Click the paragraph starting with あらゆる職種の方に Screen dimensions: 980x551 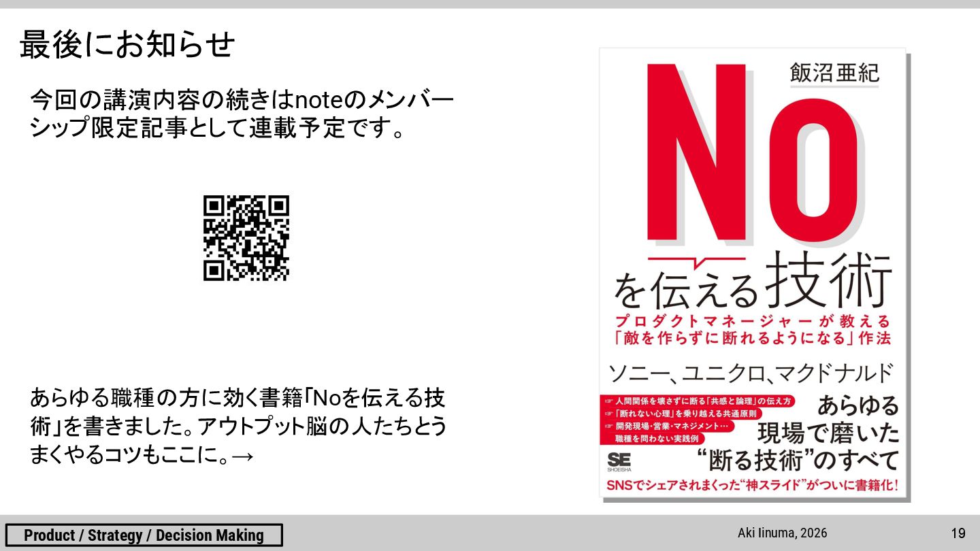(238, 426)
